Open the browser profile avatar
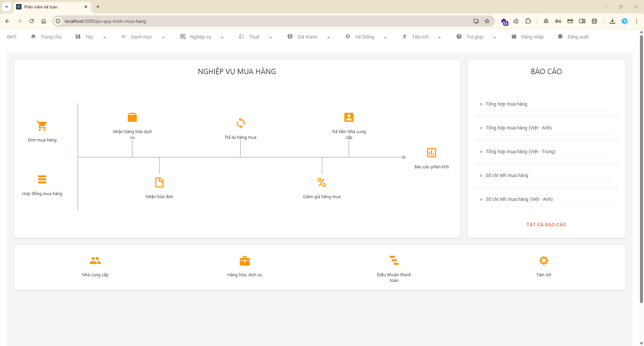This screenshot has width=644, height=346. pyautogui.click(x=625, y=21)
